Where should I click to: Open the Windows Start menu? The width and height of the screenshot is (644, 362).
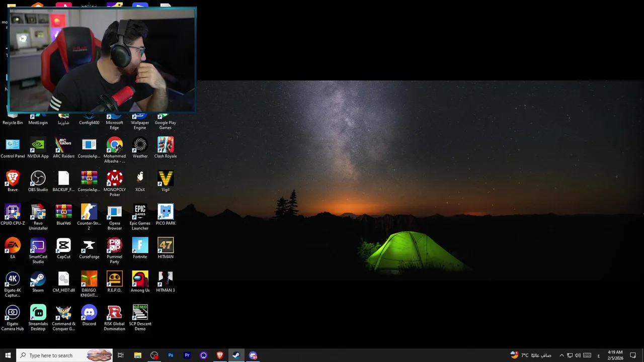point(8,355)
